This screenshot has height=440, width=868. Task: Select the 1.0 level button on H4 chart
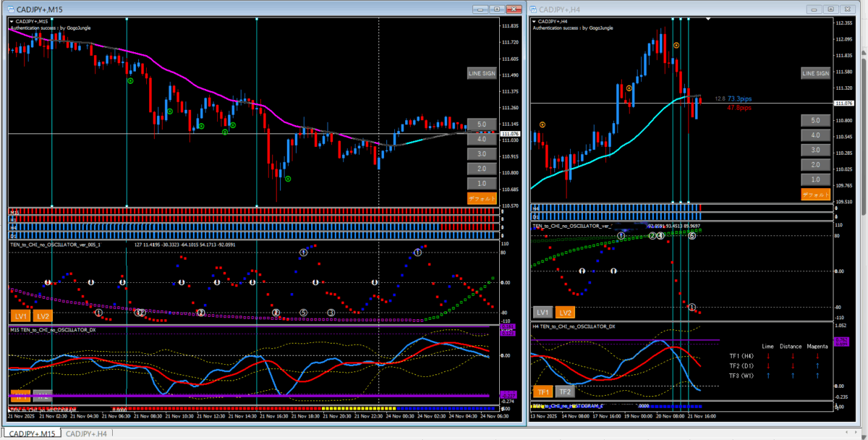pos(815,179)
